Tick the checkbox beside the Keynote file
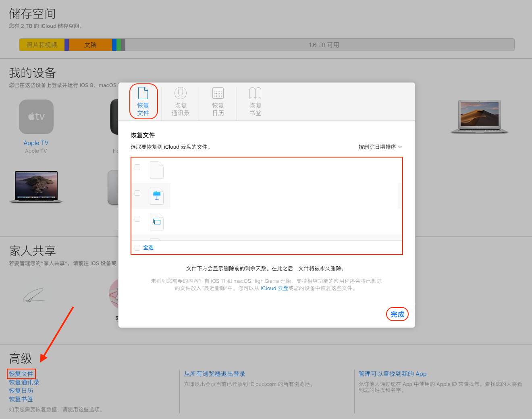 pyautogui.click(x=137, y=193)
